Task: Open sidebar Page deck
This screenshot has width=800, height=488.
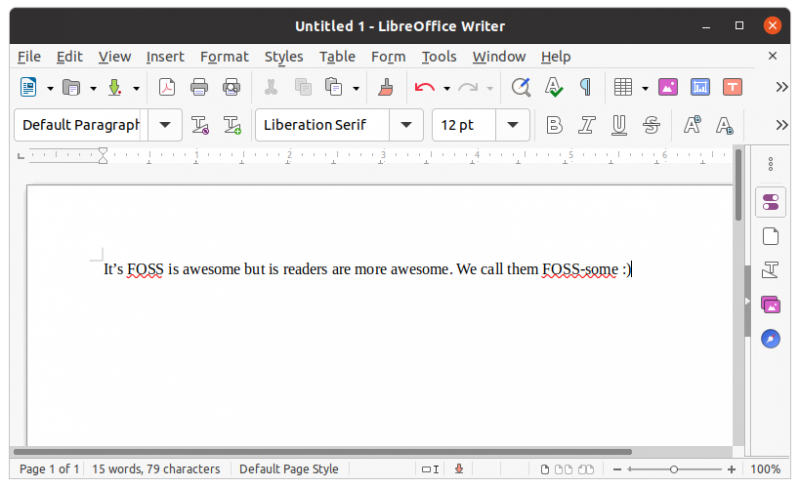Action: coord(770,236)
